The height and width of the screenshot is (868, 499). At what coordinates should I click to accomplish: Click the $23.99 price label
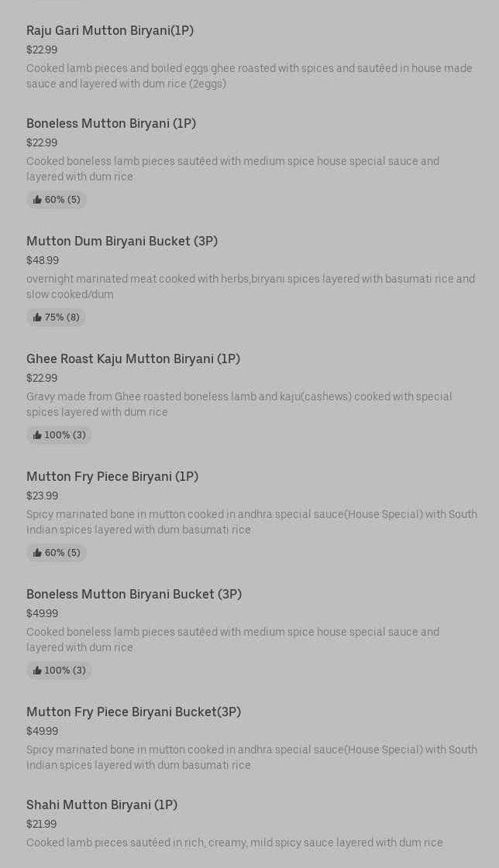pos(42,496)
